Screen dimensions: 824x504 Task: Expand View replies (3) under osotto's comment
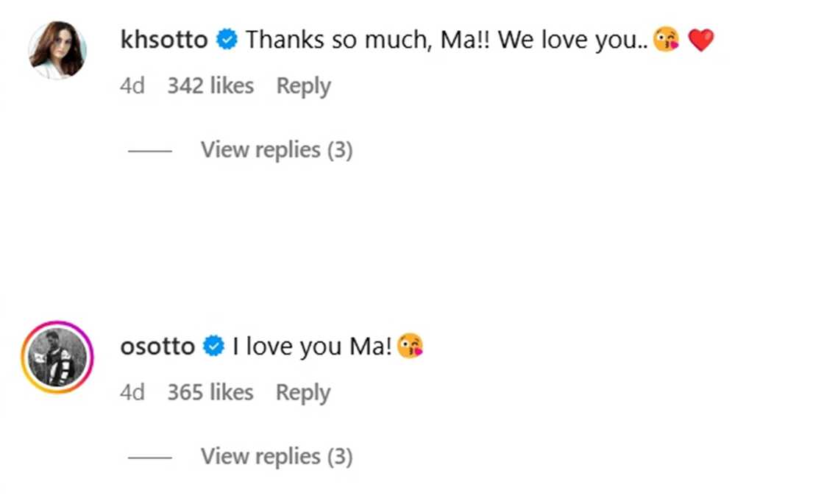coord(277,457)
